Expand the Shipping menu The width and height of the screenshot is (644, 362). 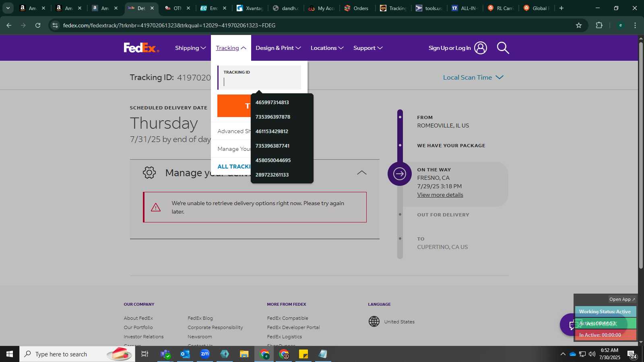point(190,48)
